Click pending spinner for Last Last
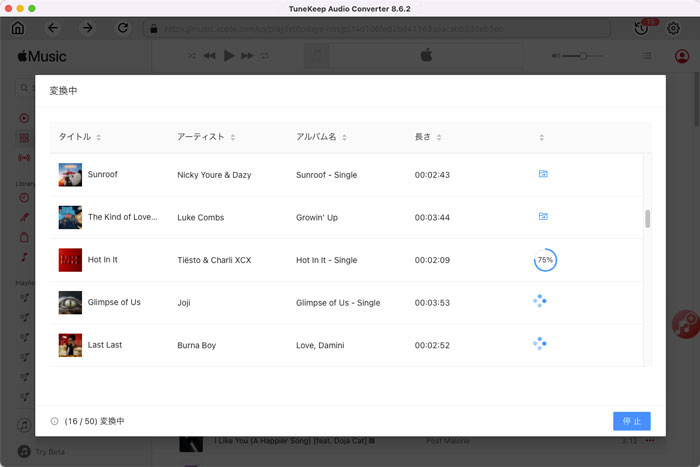The width and height of the screenshot is (700, 467). 540,343
